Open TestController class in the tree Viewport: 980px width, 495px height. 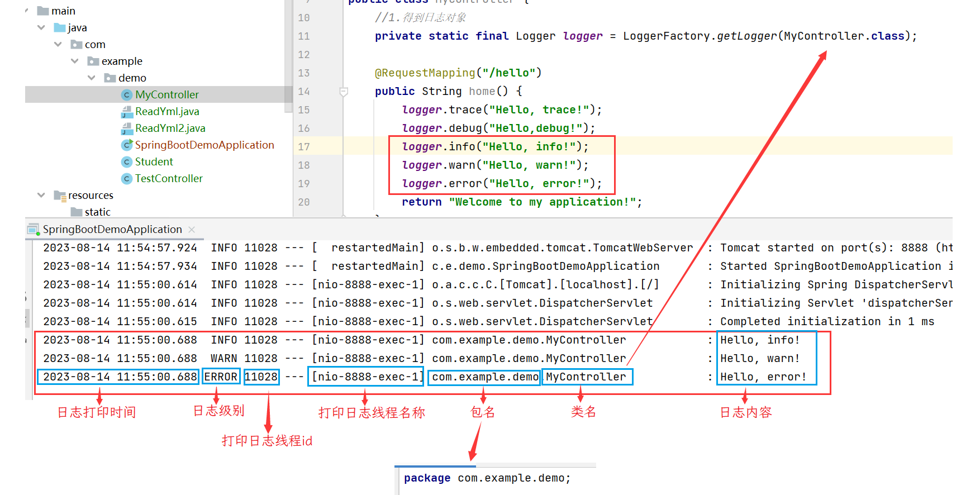click(169, 178)
